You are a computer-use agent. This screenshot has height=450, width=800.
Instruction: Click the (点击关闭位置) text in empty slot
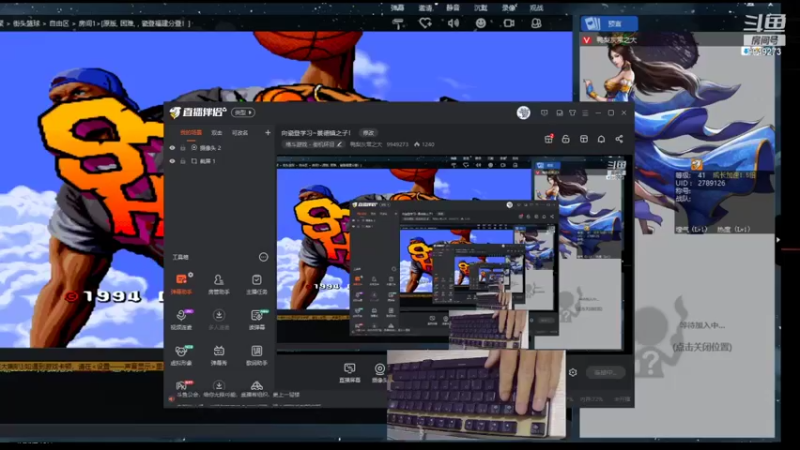point(702,347)
